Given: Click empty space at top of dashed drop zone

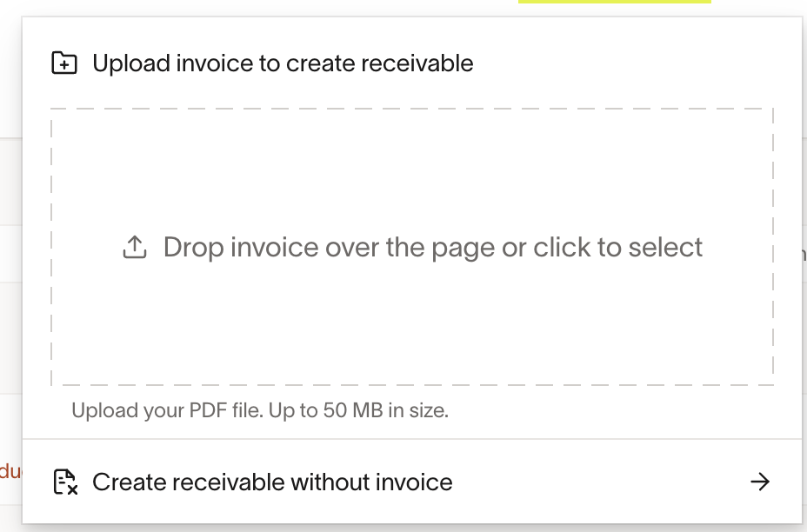Looking at the screenshot, I should click(411, 148).
